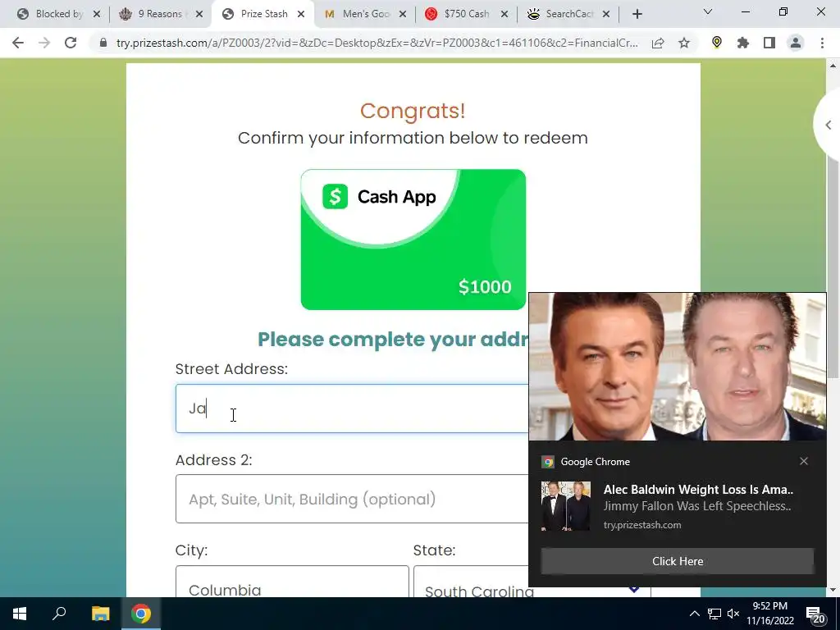Select the Prize Stash tab

263,14
